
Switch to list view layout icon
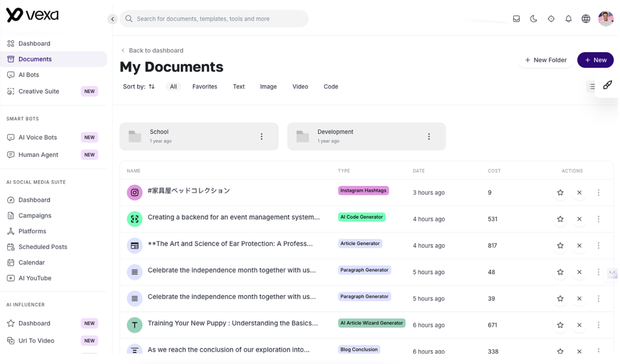pos(592,86)
